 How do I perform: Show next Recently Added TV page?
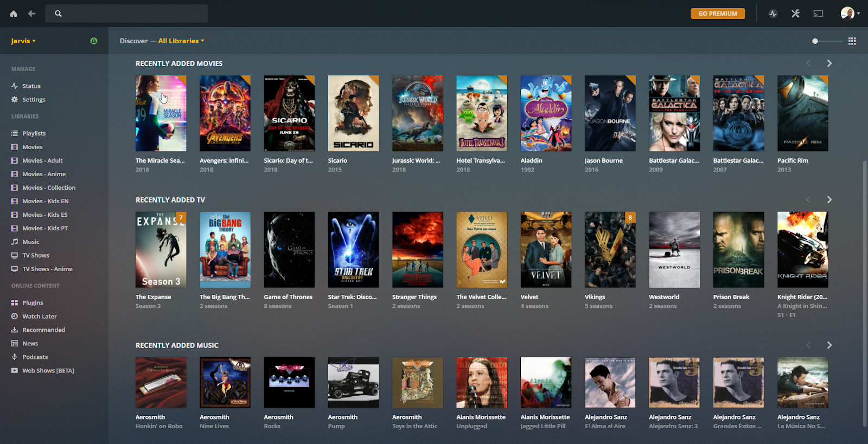click(829, 200)
